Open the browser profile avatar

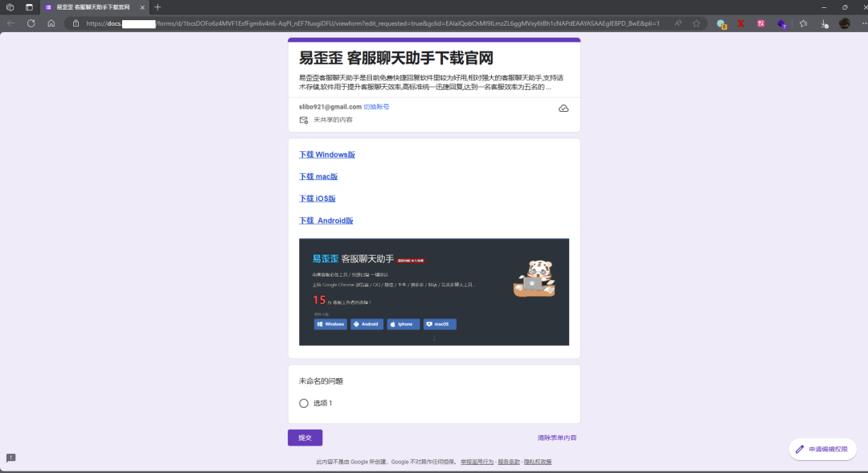pyautogui.click(x=844, y=23)
